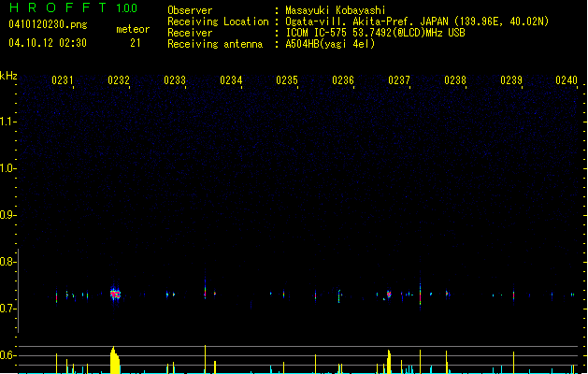588x374 pixels.
Task: Click the wide yellow intensity peak below 0232
Action: 115,360
